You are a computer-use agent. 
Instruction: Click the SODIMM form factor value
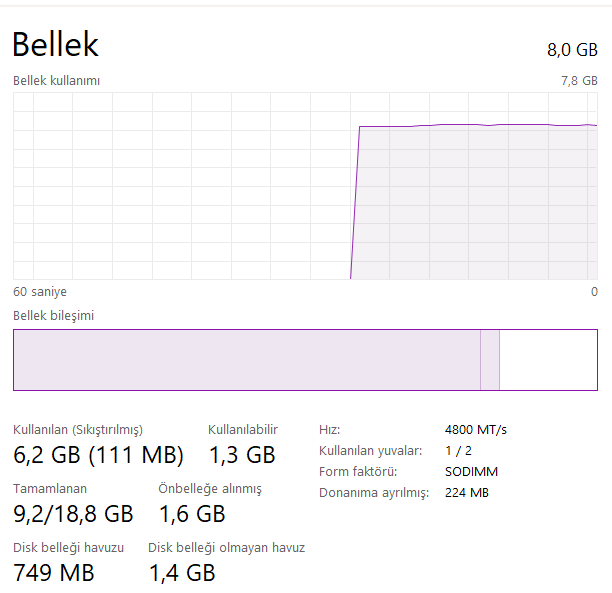click(x=471, y=472)
